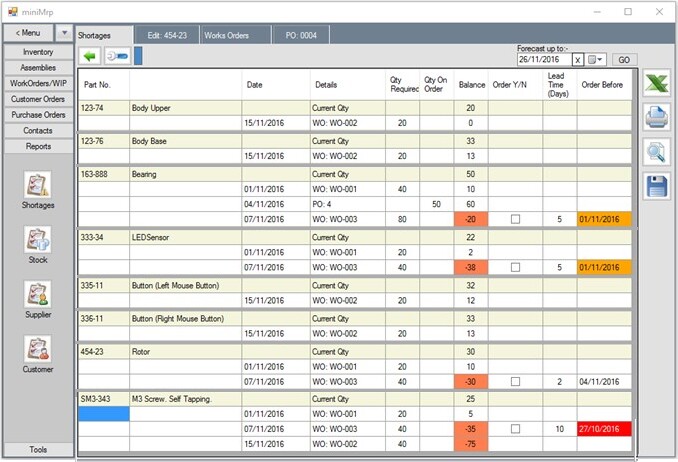Viewport: 678px width, 462px height.
Task: Open the Customer sidebar icon
Action: pos(38,350)
